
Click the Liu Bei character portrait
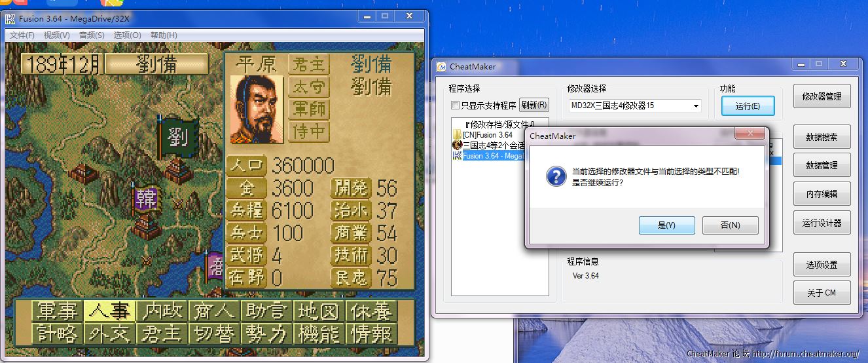[x=257, y=109]
